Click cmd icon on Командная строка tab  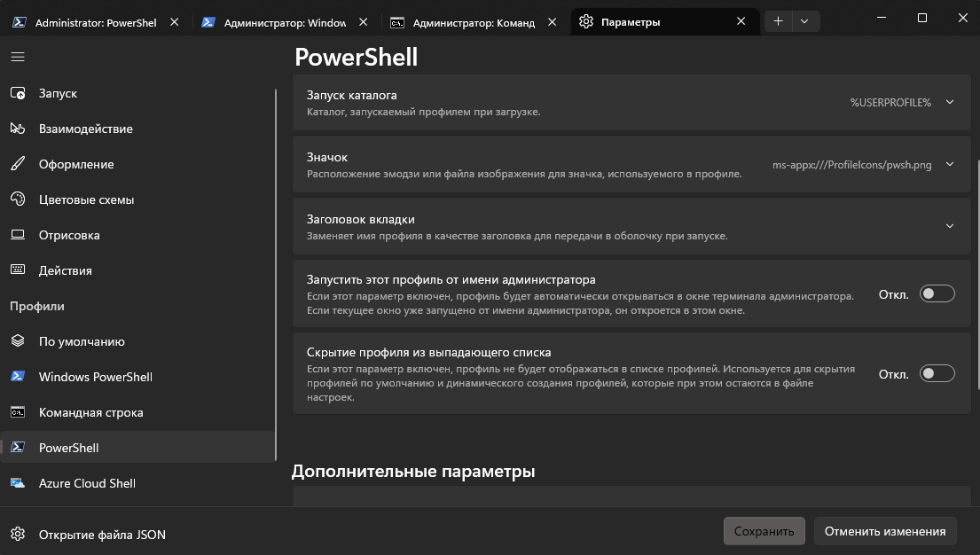(396, 22)
